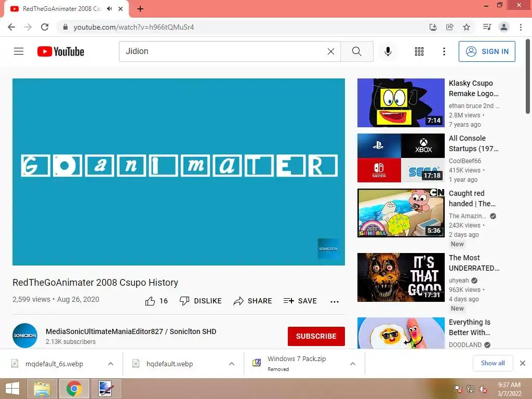
Task: Subscribe to the channel
Action: click(x=316, y=336)
